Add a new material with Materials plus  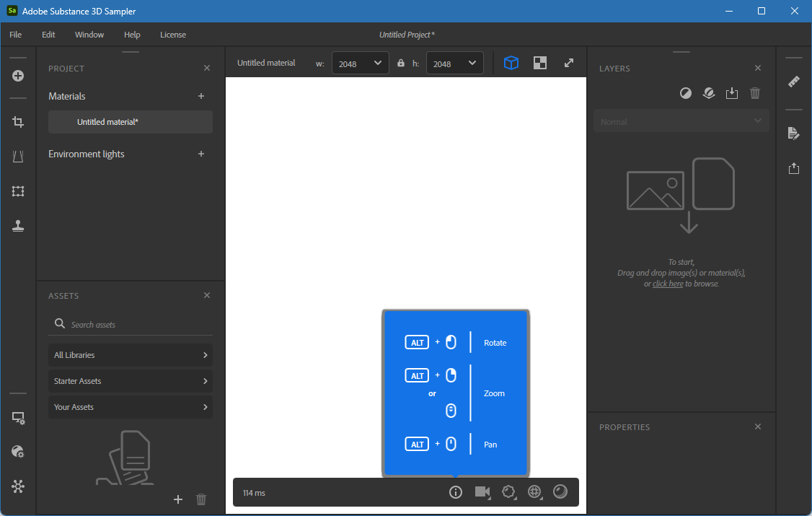click(201, 97)
